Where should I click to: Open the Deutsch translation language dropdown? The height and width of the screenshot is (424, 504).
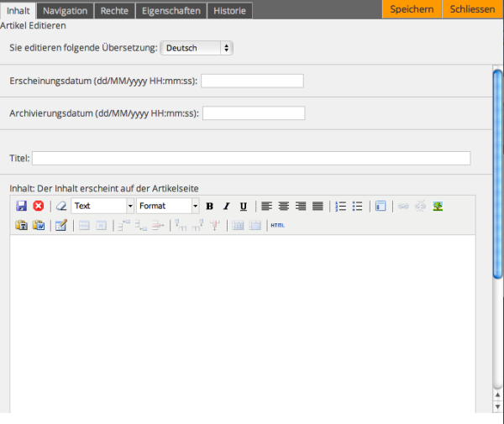click(x=197, y=48)
